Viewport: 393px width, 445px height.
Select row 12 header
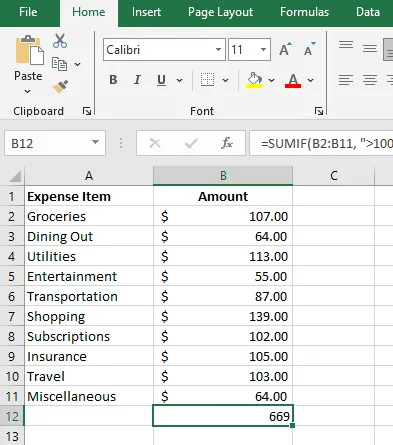tap(12, 416)
